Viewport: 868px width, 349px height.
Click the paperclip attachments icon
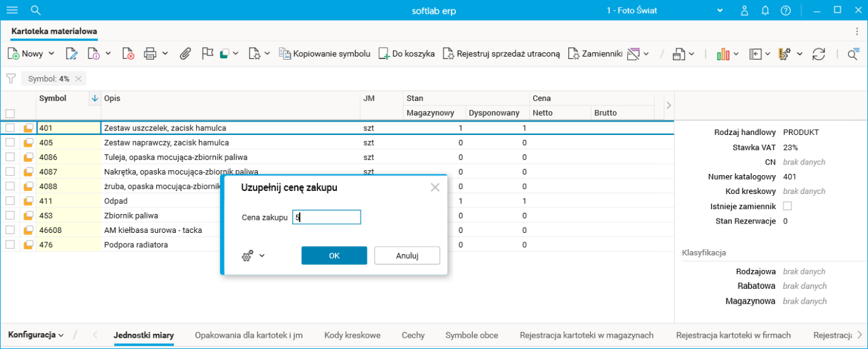tap(185, 54)
